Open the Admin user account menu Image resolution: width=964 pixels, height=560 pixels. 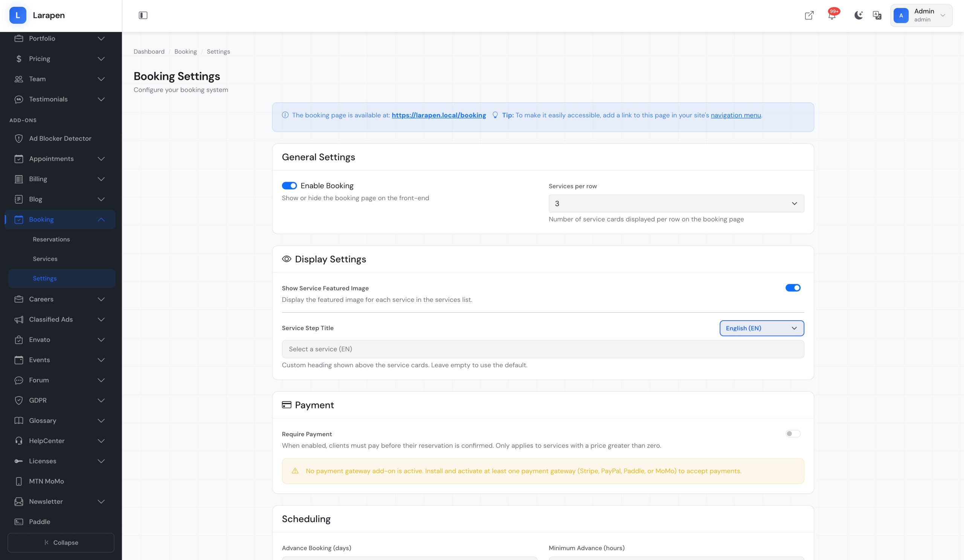(x=921, y=15)
